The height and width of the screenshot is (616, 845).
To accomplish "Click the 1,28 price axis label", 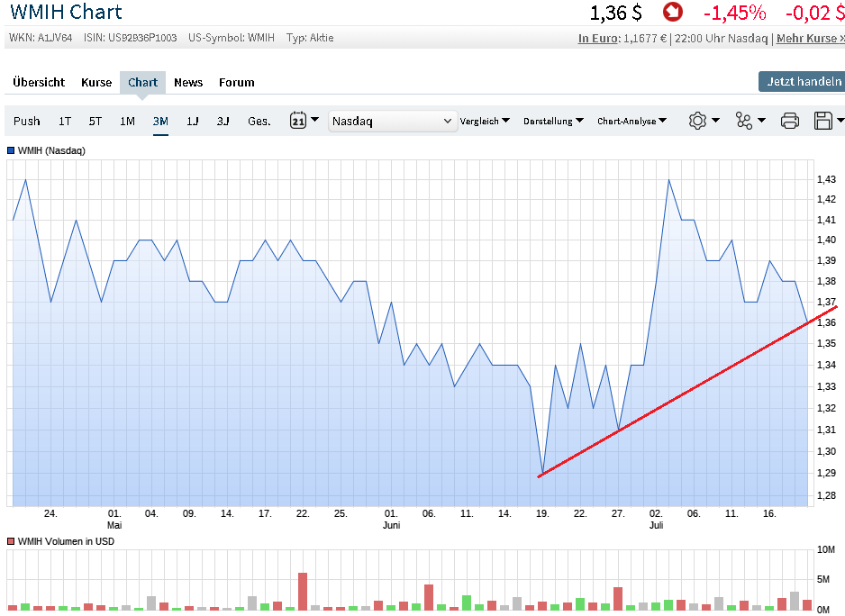I will point(826,495).
